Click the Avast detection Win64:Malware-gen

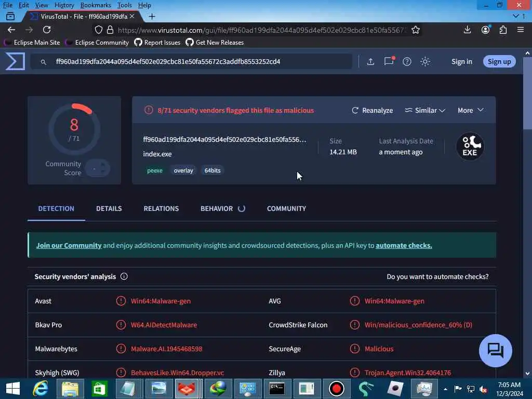click(161, 301)
